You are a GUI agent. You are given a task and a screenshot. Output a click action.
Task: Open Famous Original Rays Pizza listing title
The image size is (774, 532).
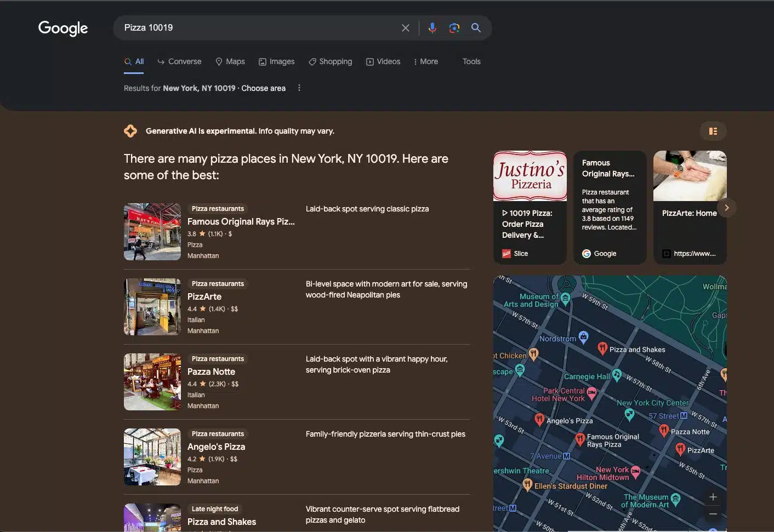[x=241, y=221]
